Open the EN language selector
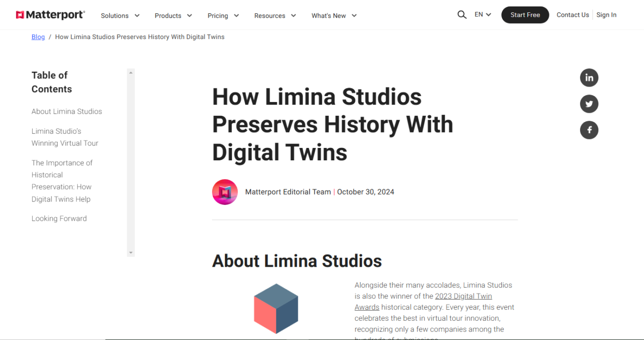 pos(483,15)
